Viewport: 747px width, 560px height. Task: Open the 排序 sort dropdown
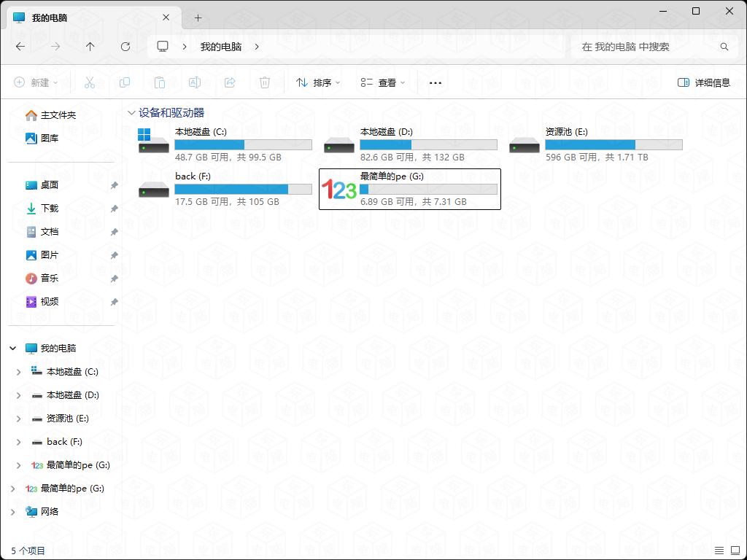click(318, 82)
